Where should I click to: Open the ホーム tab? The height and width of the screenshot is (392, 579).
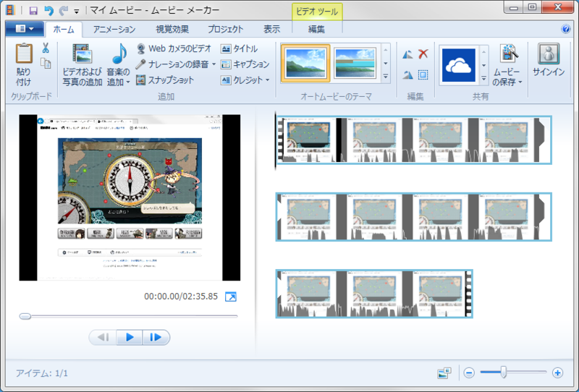click(64, 30)
